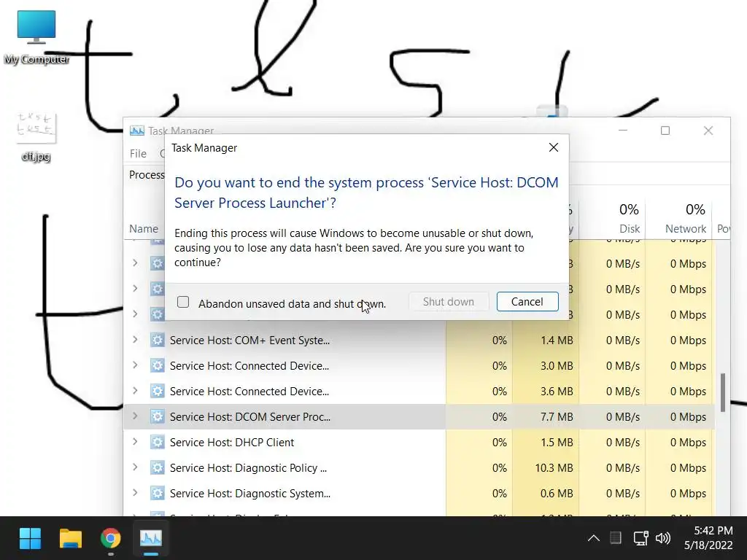Minimize the Task Manager window
The image size is (747, 560).
click(x=623, y=131)
